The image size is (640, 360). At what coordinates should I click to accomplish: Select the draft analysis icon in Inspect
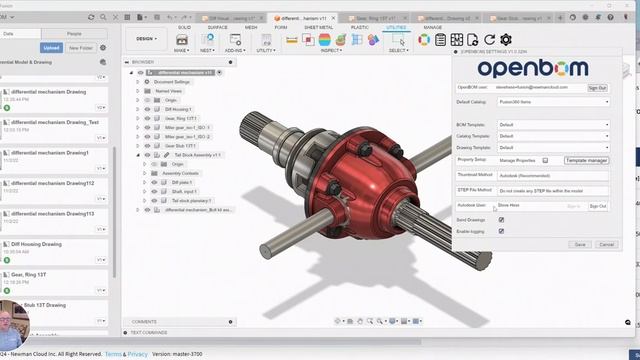pos(341,40)
